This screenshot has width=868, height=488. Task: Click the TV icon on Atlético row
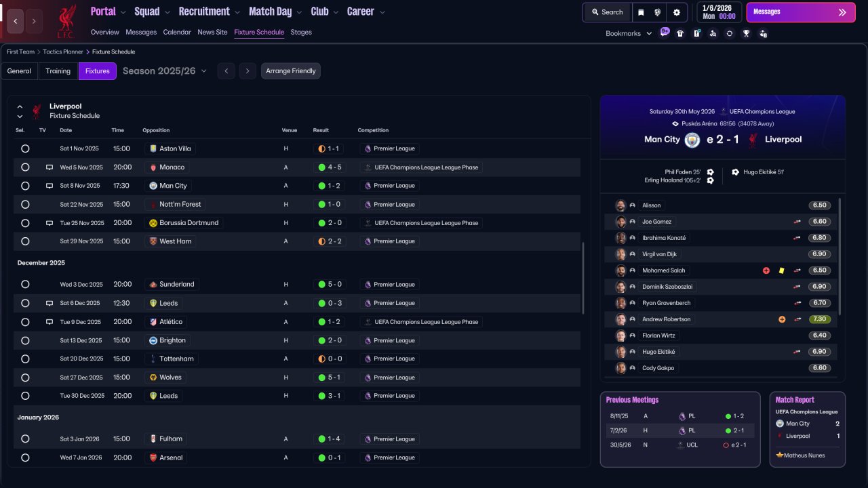(x=50, y=322)
